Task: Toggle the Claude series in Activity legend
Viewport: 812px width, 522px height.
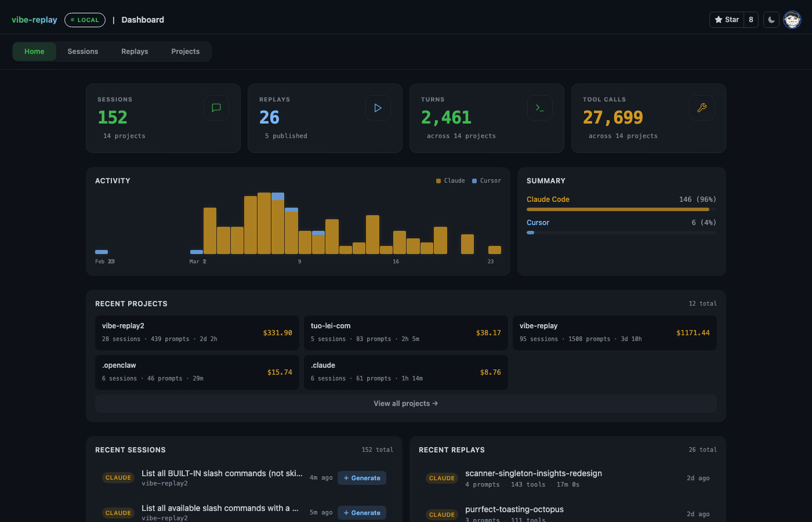Action: click(450, 180)
